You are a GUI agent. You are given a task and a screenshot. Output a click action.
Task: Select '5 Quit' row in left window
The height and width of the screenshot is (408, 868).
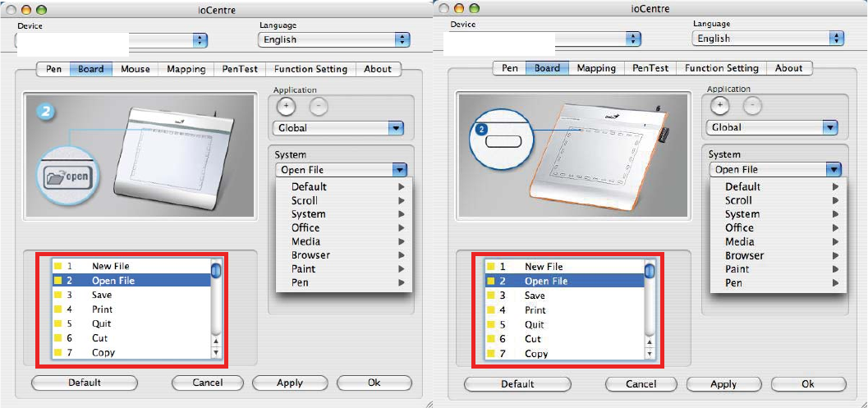131,323
